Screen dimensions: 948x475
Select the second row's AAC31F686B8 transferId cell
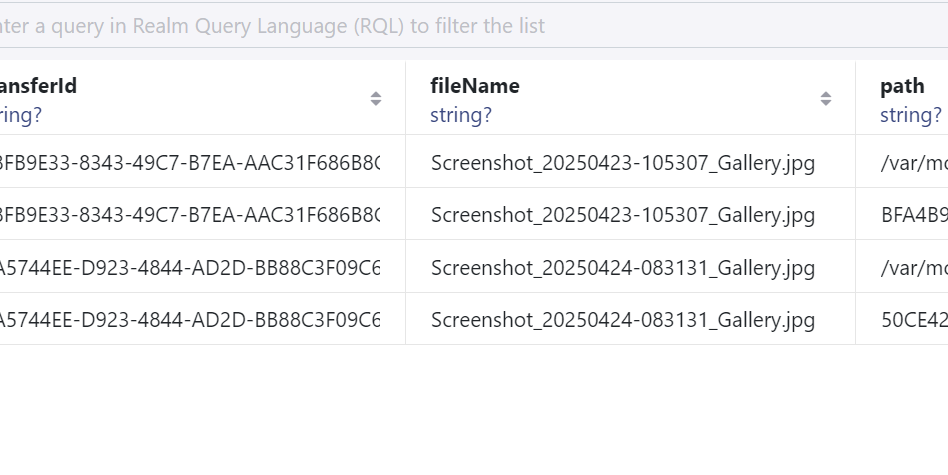(x=190, y=215)
